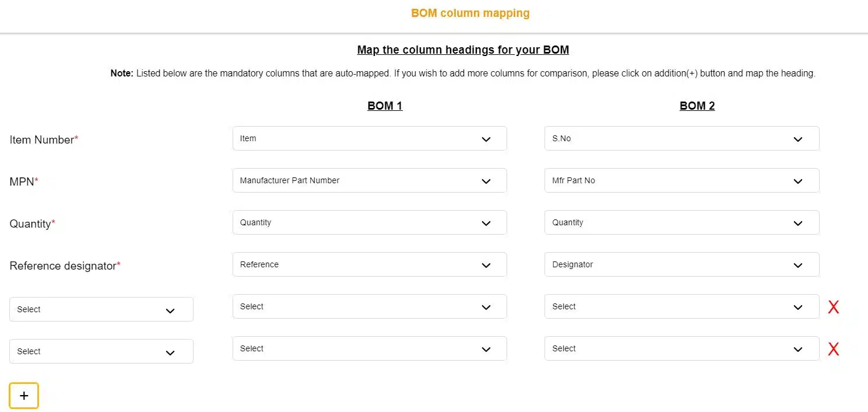Open BOM 2 Quantity column dropdown
This screenshot has height=412, width=868.
pos(681,222)
